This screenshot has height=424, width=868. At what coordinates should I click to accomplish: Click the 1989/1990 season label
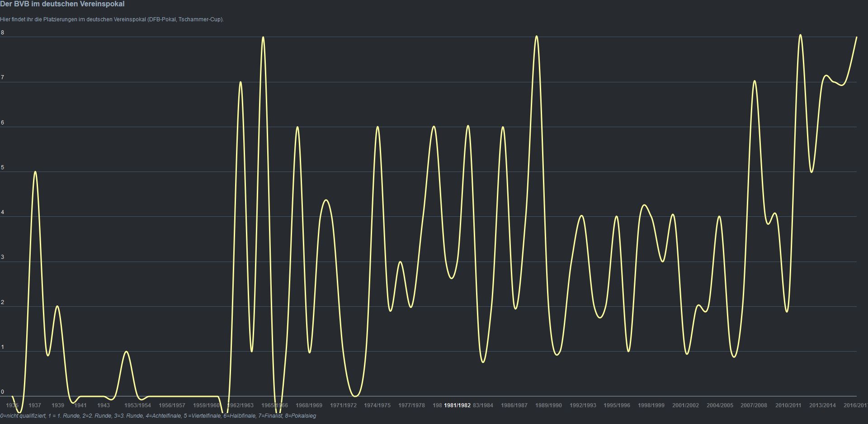click(548, 405)
